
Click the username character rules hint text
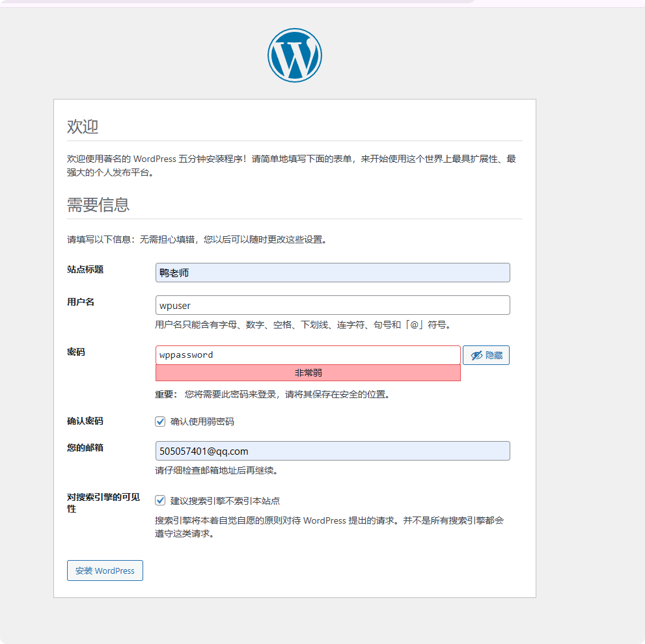[305, 325]
